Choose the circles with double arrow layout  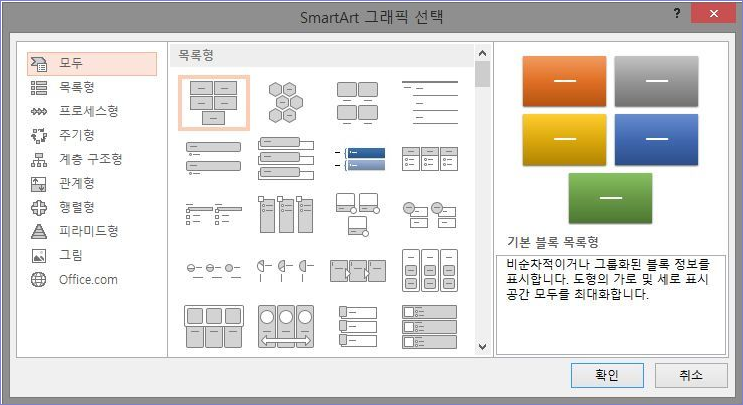286,326
